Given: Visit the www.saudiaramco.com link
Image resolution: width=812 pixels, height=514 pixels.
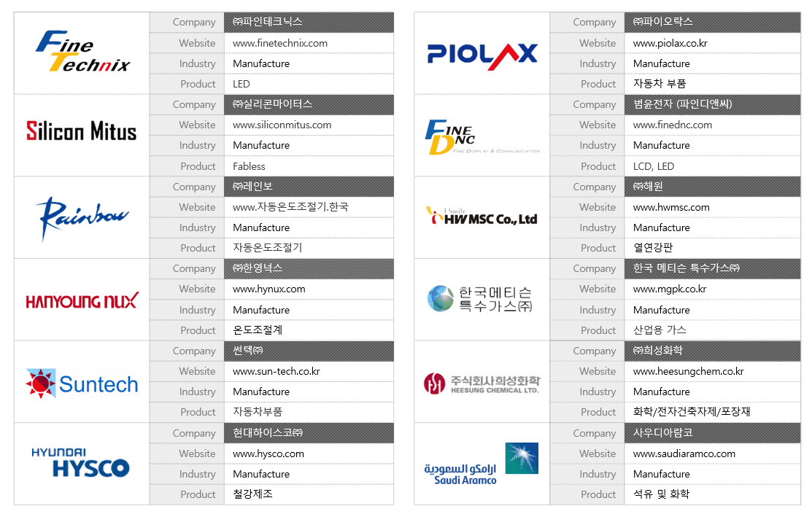Looking at the screenshot, I should click(x=684, y=453).
